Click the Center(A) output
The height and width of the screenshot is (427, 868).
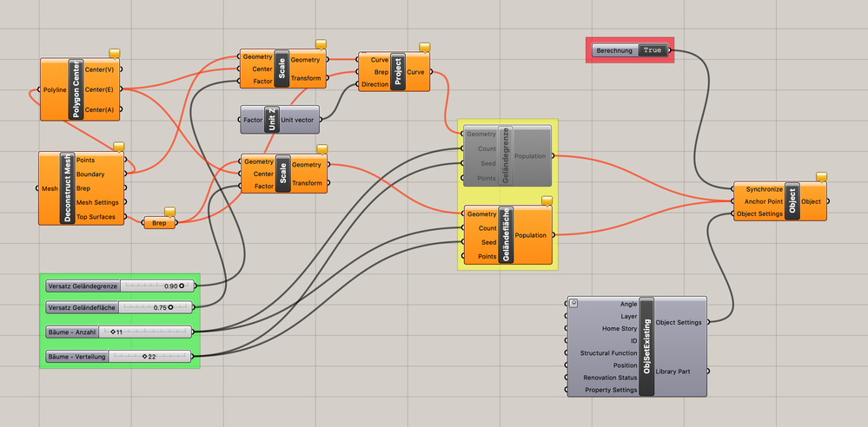tap(100, 109)
